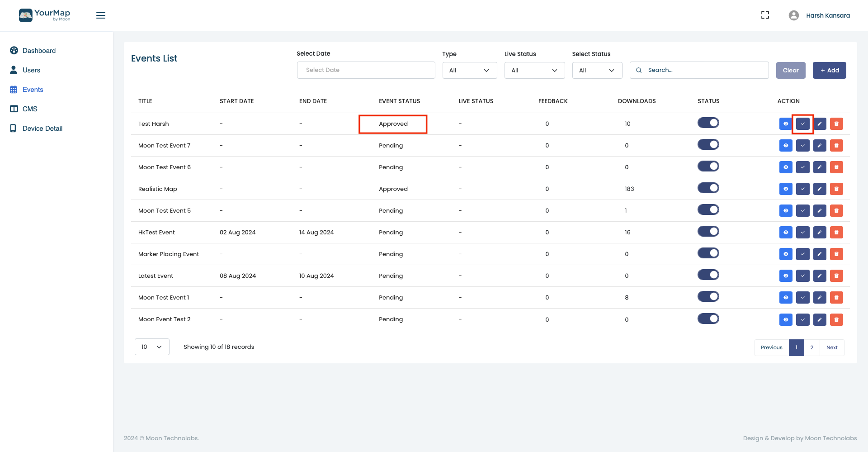Disable status for Moon Test Event 5
Screen dimensions: 868x452
(x=708, y=210)
